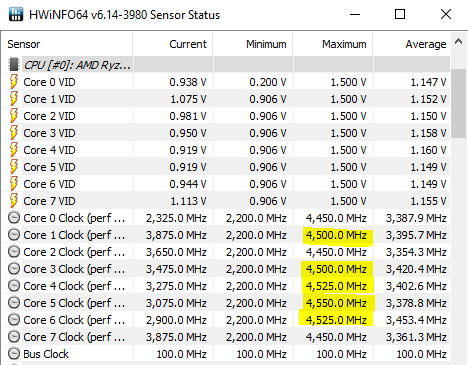468x365 pixels.
Task: Select the Core 7 Clock (perf ... row label
Action: [74, 337]
